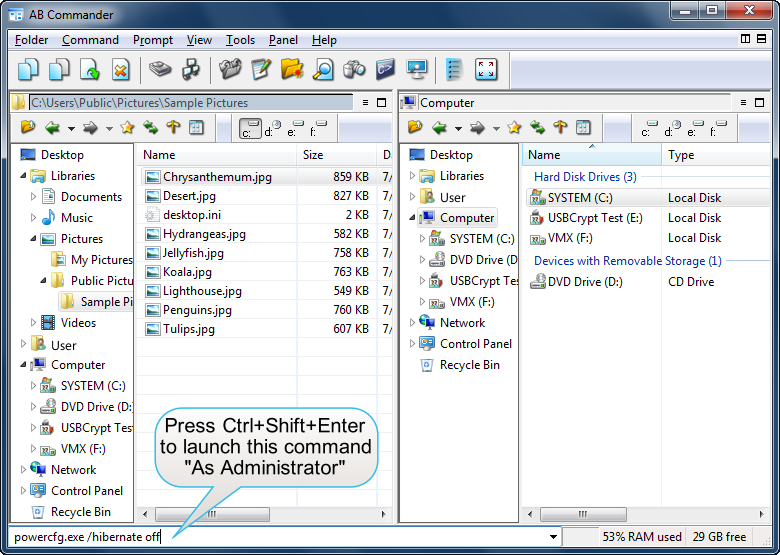Click left panel scrollbar right arrow

pyautogui.click(x=383, y=514)
